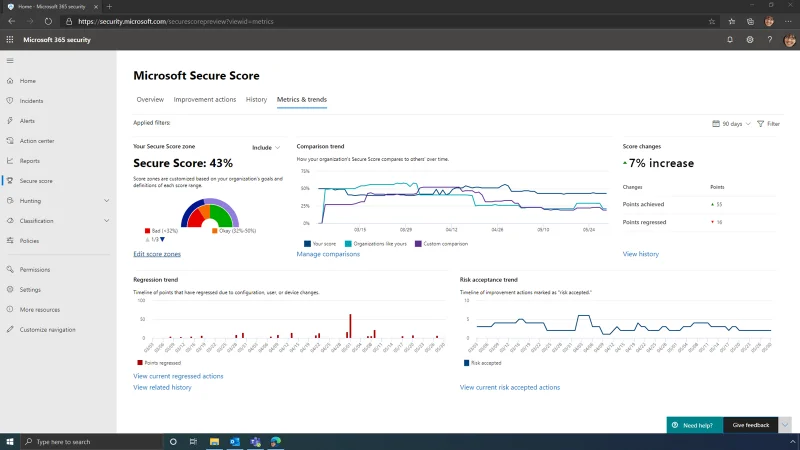The image size is (800, 450).
Task: Open the help question mark icon
Action: pyautogui.click(x=769, y=39)
